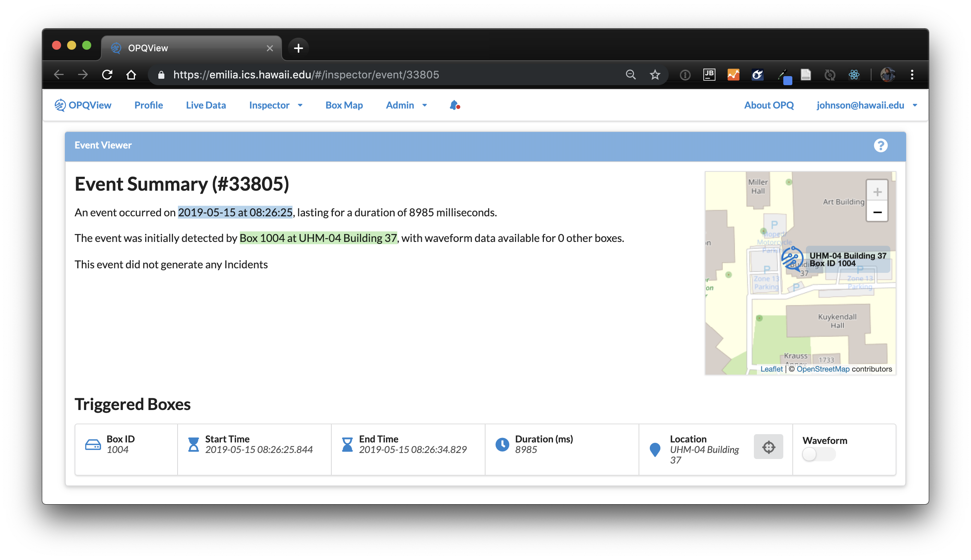Viewport: 971px width, 560px height.
Task: Open the About OPQ link
Action: [x=768, y=105]
